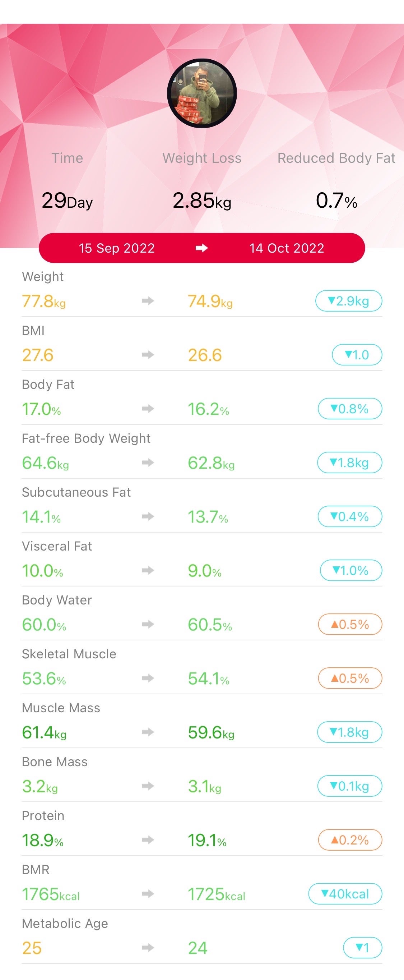Open the Muscle Mass row label
Viewport: 404px width, 980px height.
tap(61, 708)
